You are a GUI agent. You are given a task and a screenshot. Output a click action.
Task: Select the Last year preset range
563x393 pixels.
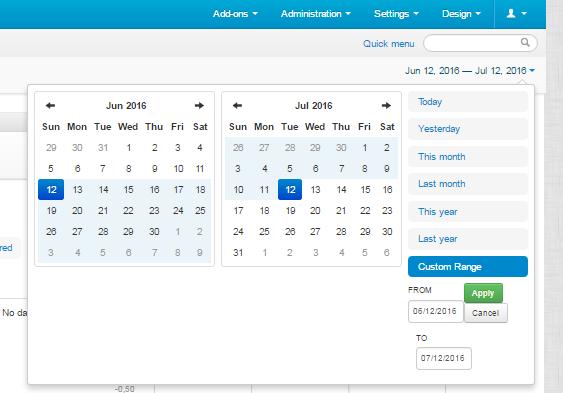pos(468,239)
